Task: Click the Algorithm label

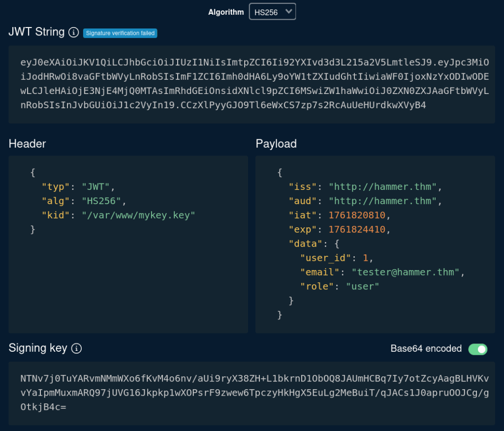Action: [226, 12]
